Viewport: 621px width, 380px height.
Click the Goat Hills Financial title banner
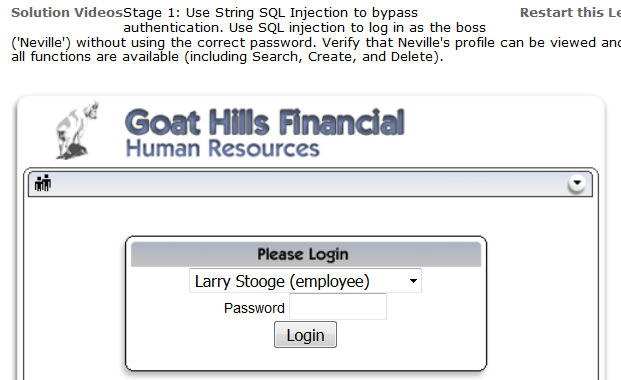click(x=265, y=122)
